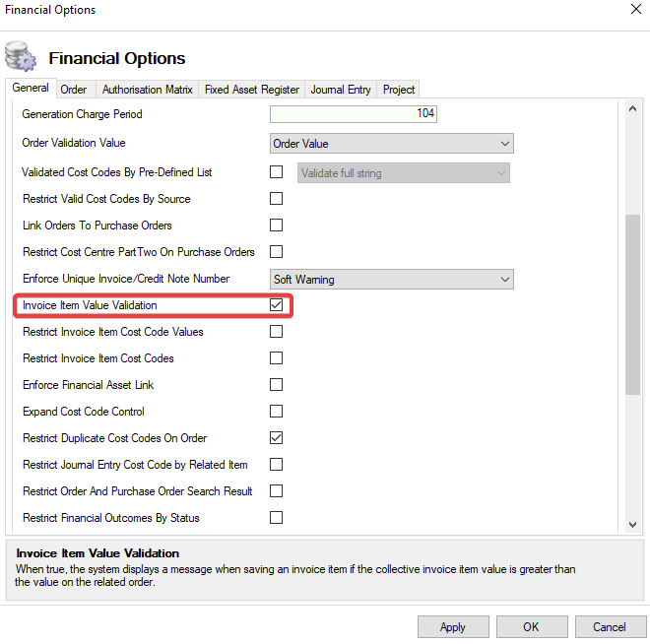Switch to the Authorisation Matrix tab
The image size is (650, 644).
click(x=148, y=90)
